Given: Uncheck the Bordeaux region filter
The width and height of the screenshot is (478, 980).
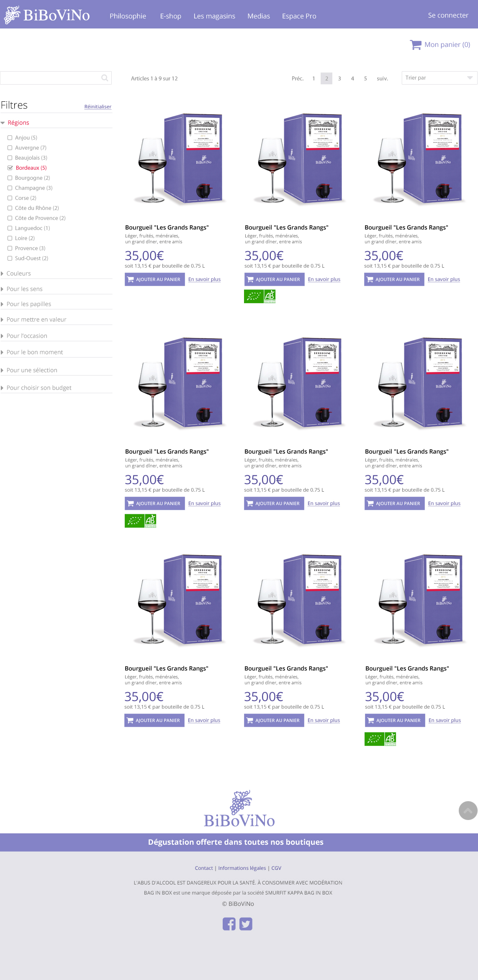Looking at the screenshot, I should (x=10, y=168).
